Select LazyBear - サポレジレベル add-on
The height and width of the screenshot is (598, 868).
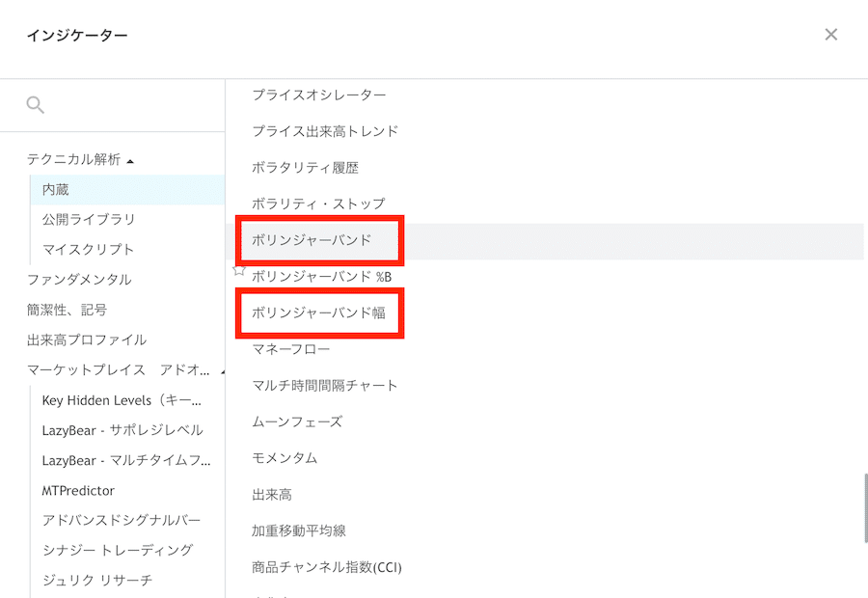[x=122, y=430]
